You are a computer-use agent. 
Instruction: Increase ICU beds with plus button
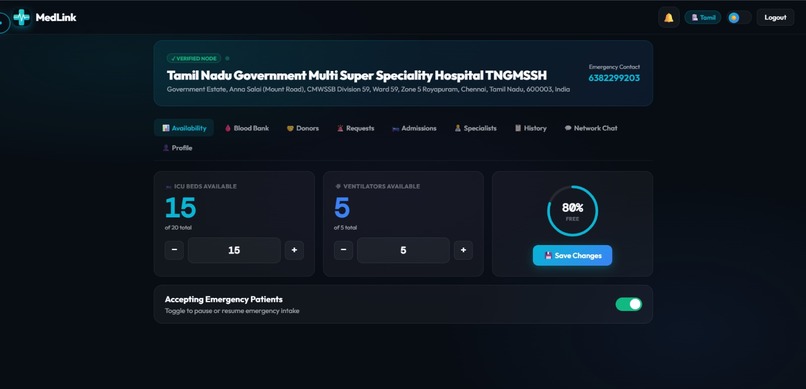[294, 250]
